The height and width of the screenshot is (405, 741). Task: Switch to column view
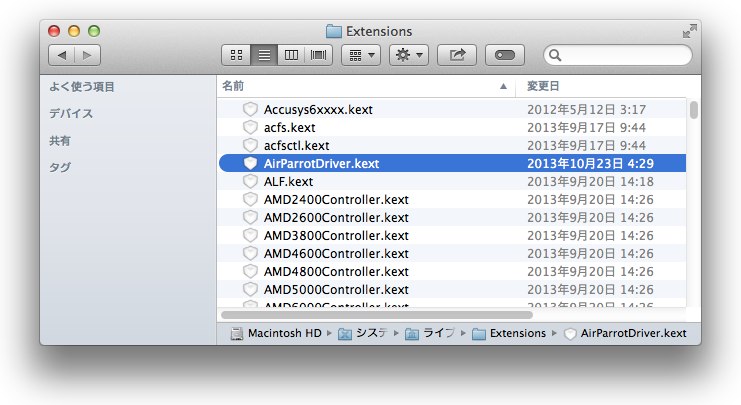(x=291, y=55)
